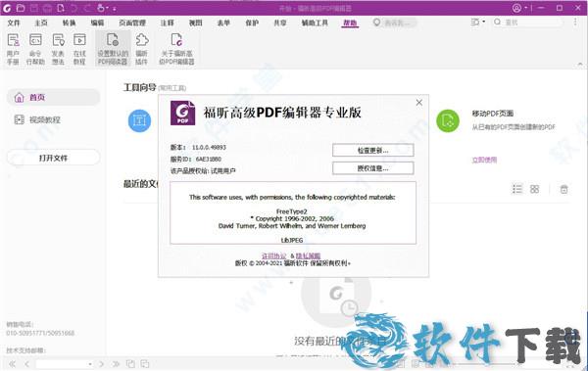588x371 pixels.
Task: Switch to the 编辑 ribbon tab
Action: [x=97, y=23]
